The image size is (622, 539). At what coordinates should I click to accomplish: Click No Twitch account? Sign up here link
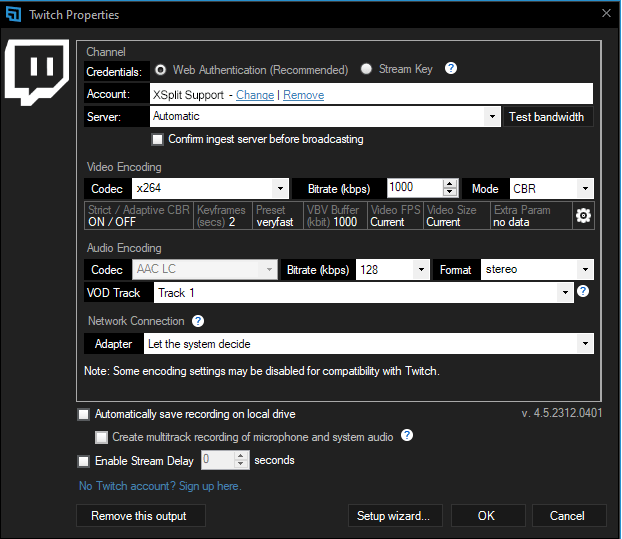(160, 486)
